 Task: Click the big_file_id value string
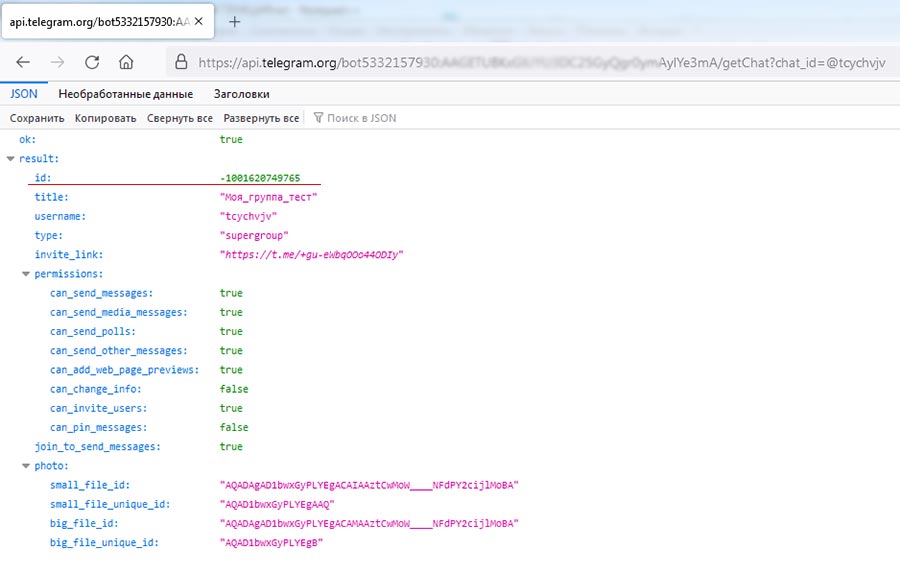click(369, 524)
